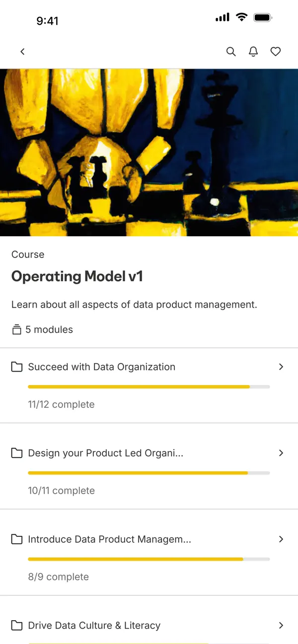
Task: Click folder icon beside Introduce Data Product Management
Action: pos(17,539)
